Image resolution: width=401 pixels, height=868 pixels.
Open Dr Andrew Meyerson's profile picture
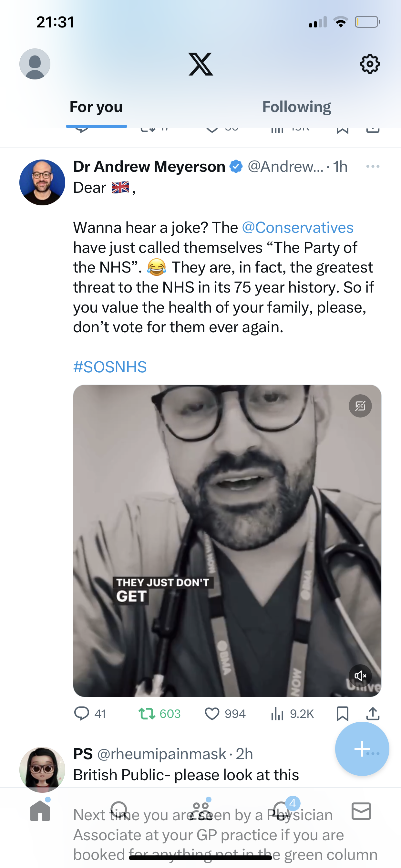(x=42, y=182)
